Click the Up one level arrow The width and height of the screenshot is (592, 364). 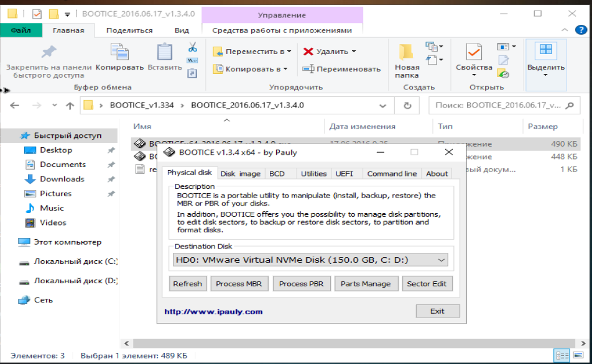point(70,106)
